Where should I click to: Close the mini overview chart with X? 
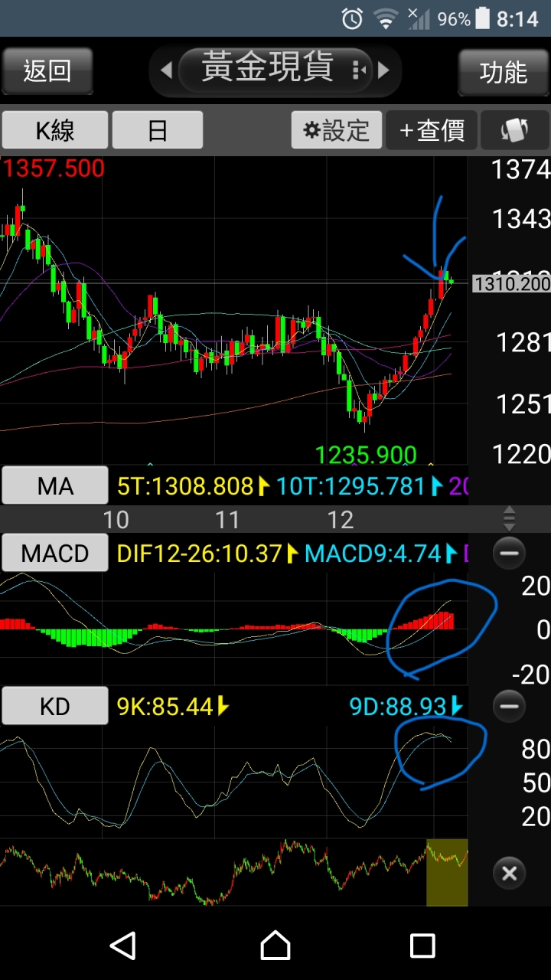point(510,873)
